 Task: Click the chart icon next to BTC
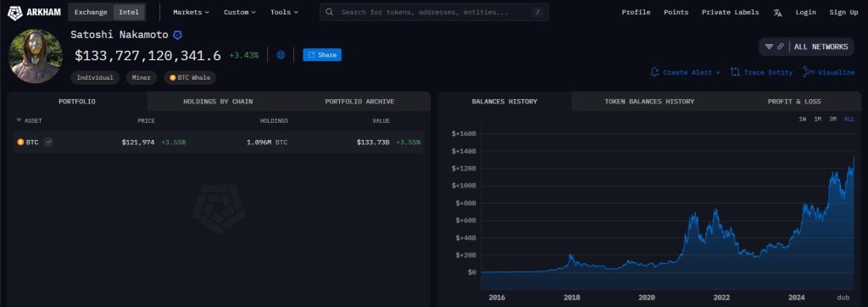(48, 142)
